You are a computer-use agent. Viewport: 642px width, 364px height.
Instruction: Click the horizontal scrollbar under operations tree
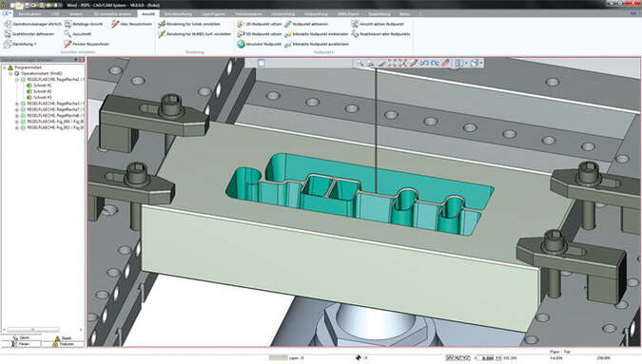point(43,329)
